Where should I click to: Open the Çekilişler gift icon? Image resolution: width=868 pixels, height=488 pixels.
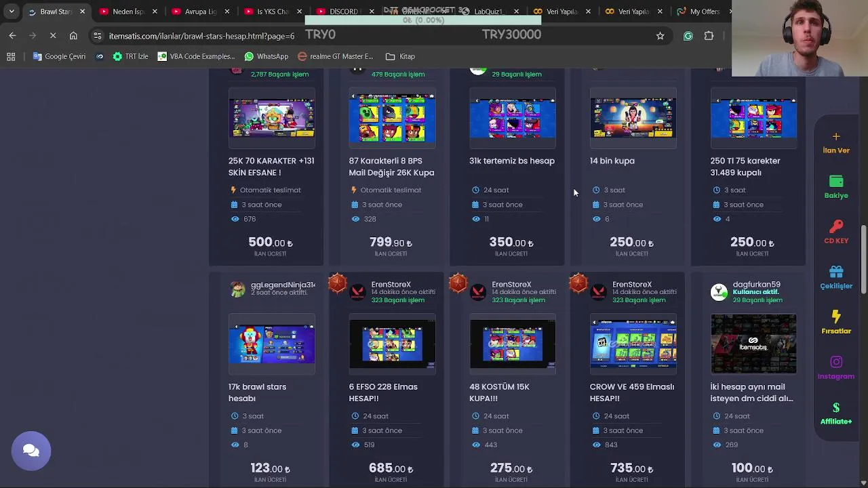coord(836,272)
